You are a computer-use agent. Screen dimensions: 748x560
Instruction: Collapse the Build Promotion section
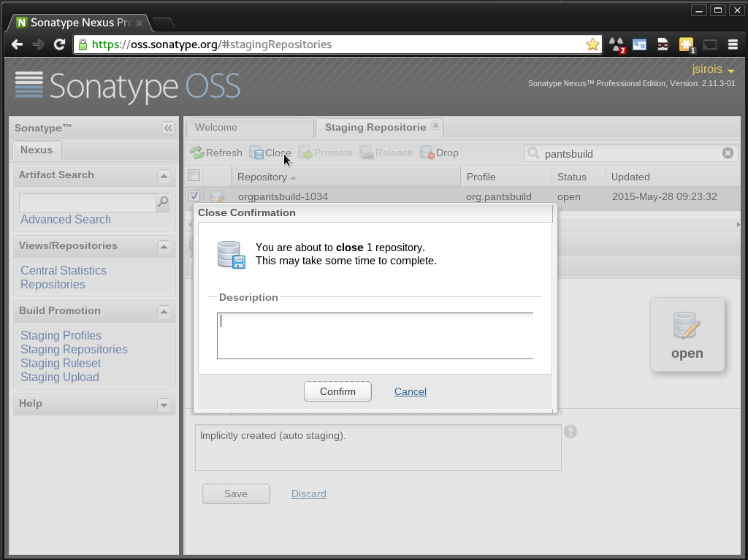pyautogui.click(x=164, y=312)
